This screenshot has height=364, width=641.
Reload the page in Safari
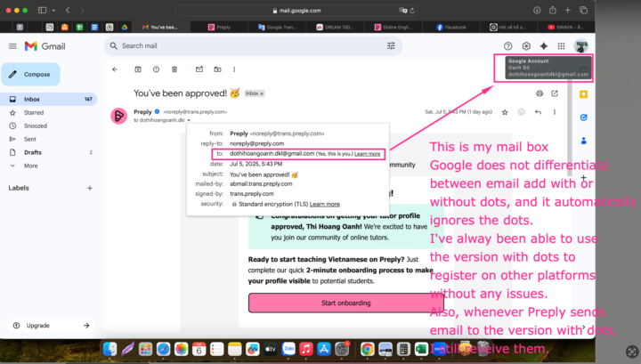coord(412,11)
